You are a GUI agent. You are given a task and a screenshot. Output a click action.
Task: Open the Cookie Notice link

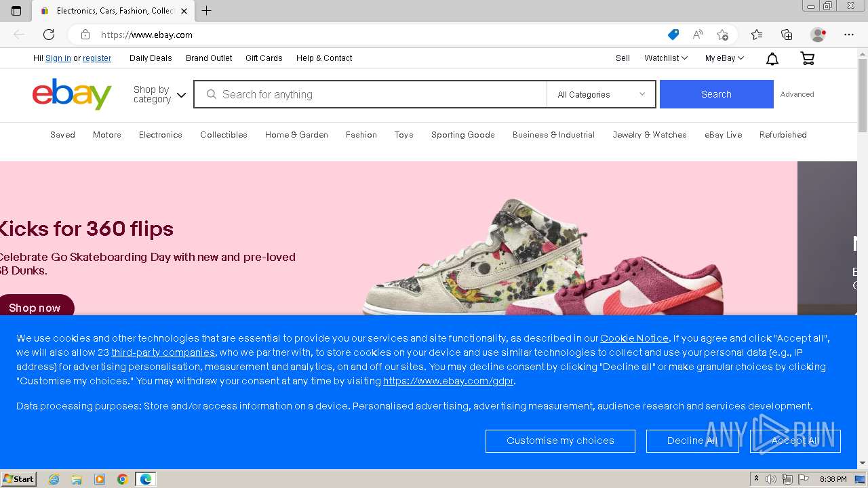tap(634, 338)
